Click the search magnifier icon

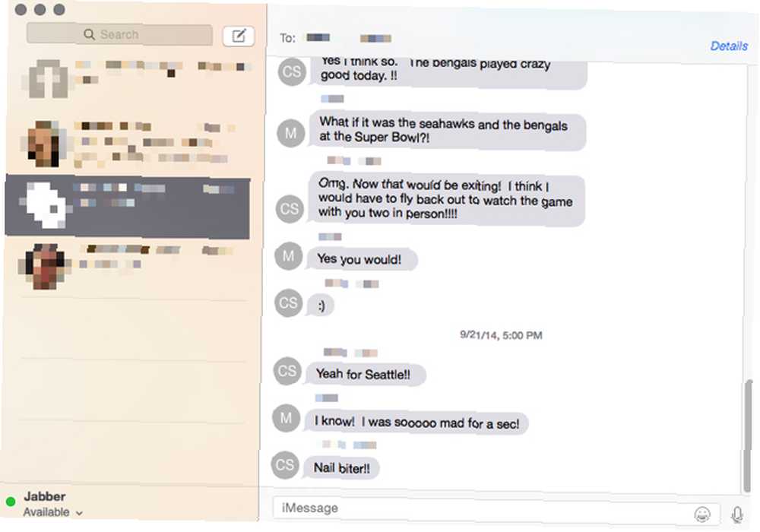pyautogui.click(x=89, y=34)
